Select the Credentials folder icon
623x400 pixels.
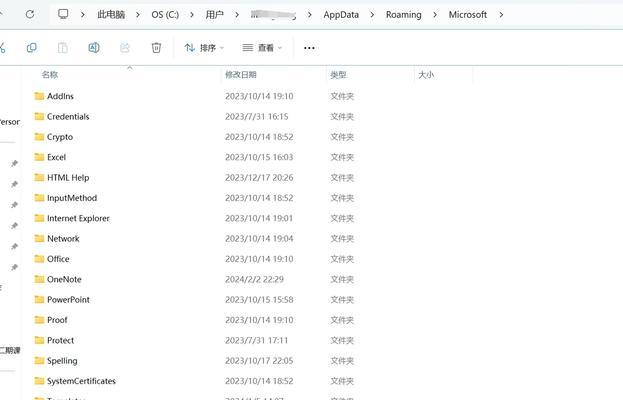(x=39, y=116)
